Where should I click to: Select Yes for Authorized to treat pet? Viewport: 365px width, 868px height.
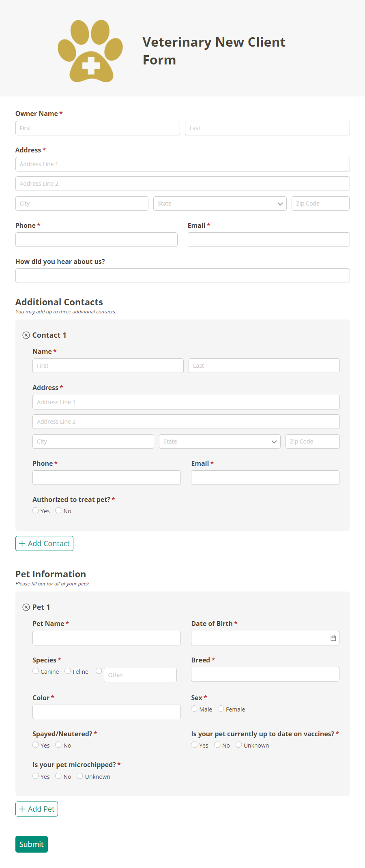(36, 510)
